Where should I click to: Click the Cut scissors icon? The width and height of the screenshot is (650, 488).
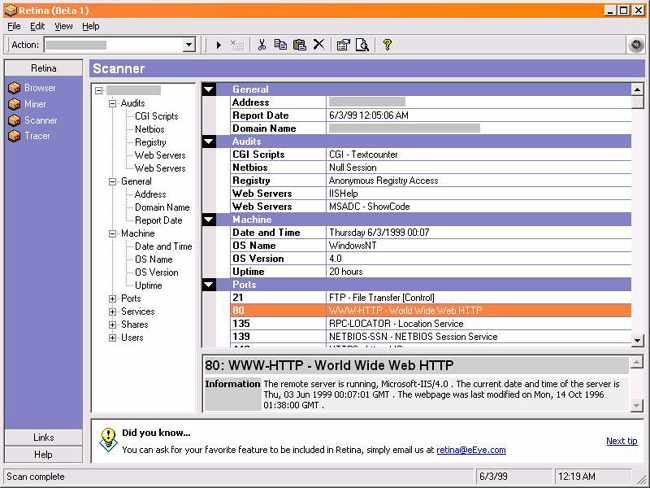262,44
